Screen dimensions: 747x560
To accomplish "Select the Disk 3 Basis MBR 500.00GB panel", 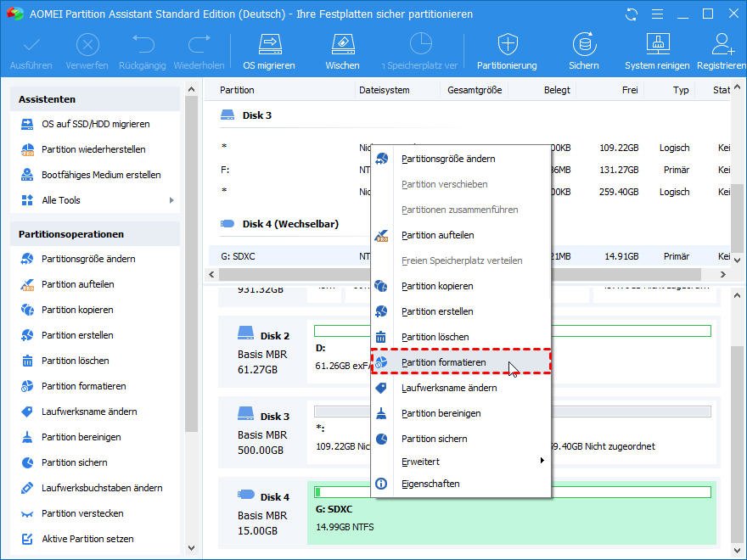I will pos(262,434).
